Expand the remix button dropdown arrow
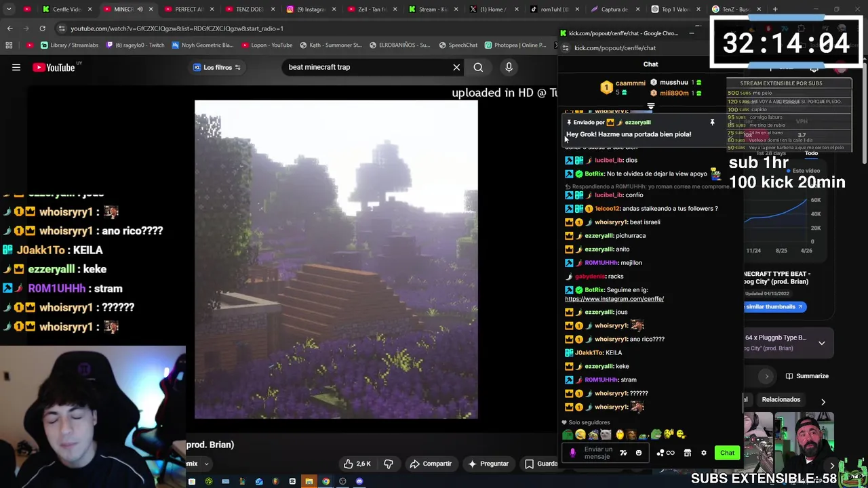 pos(206,464)
